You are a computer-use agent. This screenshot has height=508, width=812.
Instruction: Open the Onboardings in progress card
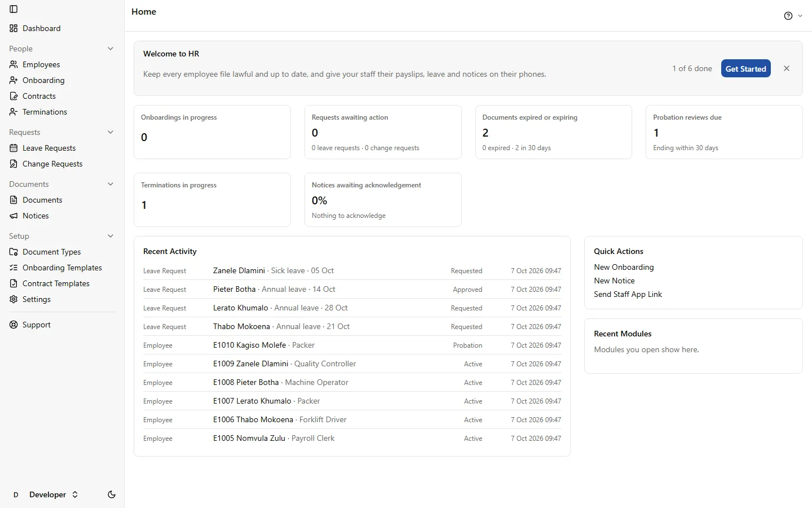(212, 132)
